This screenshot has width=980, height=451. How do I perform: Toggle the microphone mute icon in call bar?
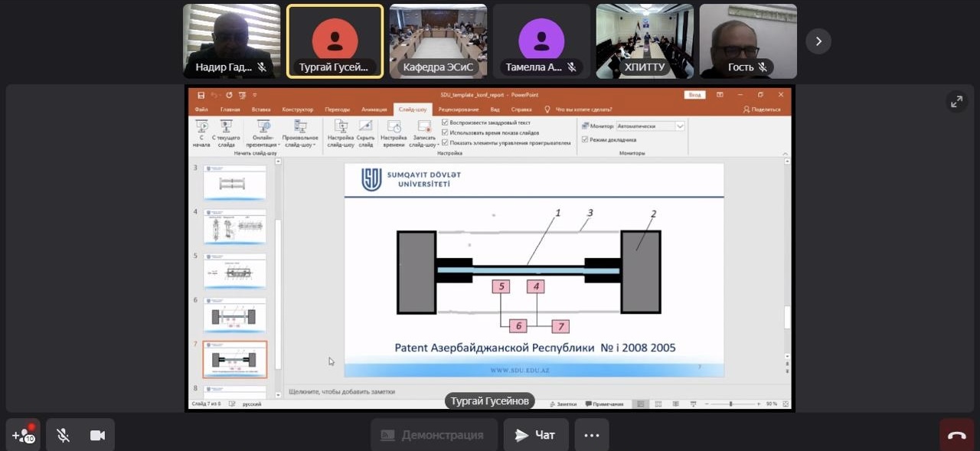click(x=63, y=435)
